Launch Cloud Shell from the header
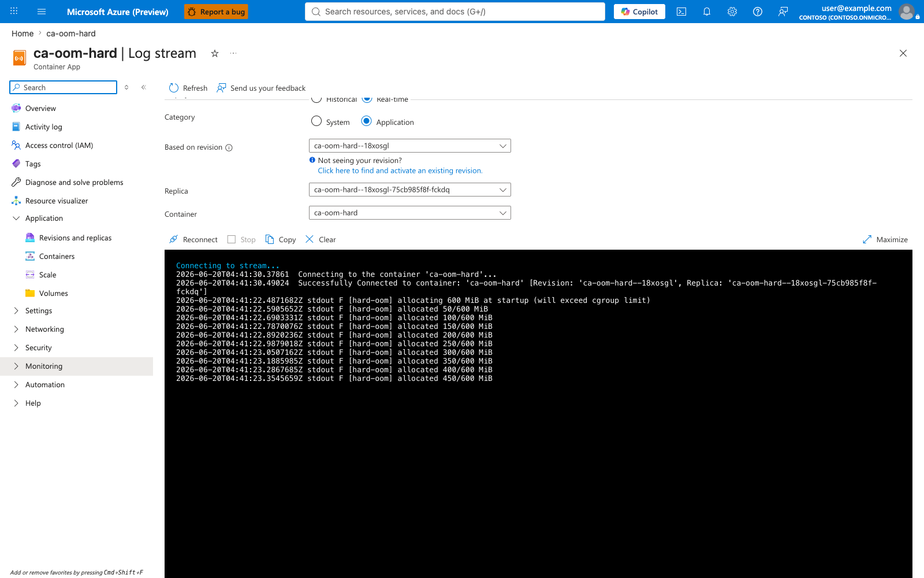 [681, 12]
